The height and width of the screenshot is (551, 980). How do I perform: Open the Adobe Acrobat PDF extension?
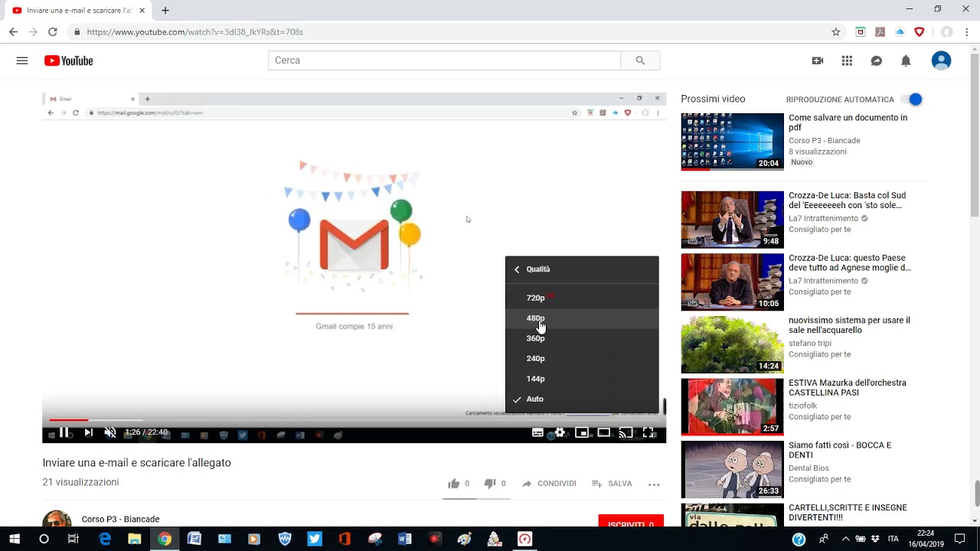880,32
